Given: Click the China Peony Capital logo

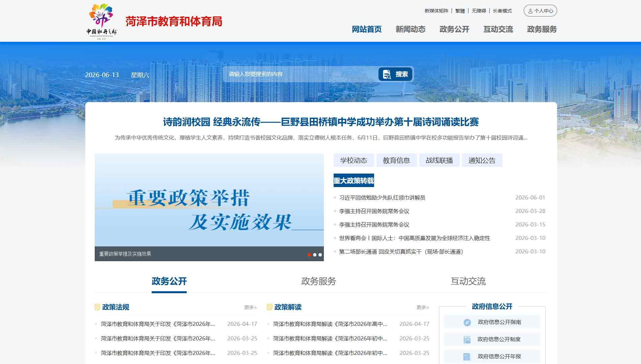Looking at the screenshot, I should click(x=101, y=22).
